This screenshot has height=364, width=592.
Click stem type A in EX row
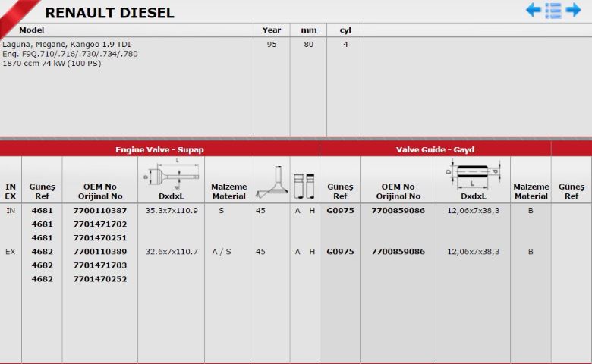(x=298, y=251)
